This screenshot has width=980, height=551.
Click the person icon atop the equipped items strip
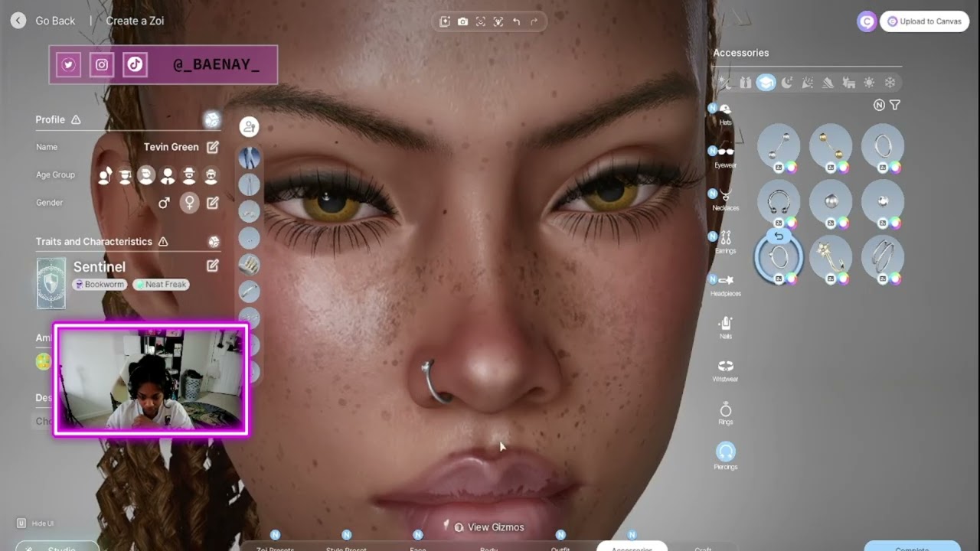(x=249, y=126)
